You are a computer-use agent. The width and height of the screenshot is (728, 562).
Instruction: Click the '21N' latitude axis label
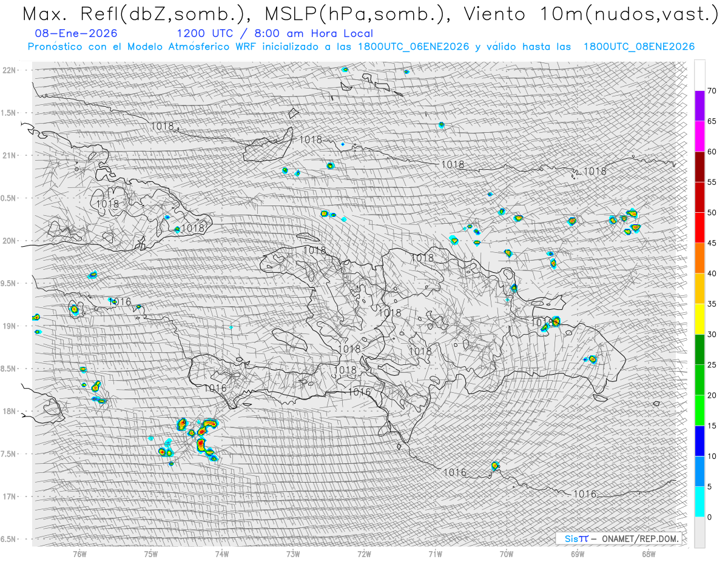pyautogui.click(x=10, y=155)
